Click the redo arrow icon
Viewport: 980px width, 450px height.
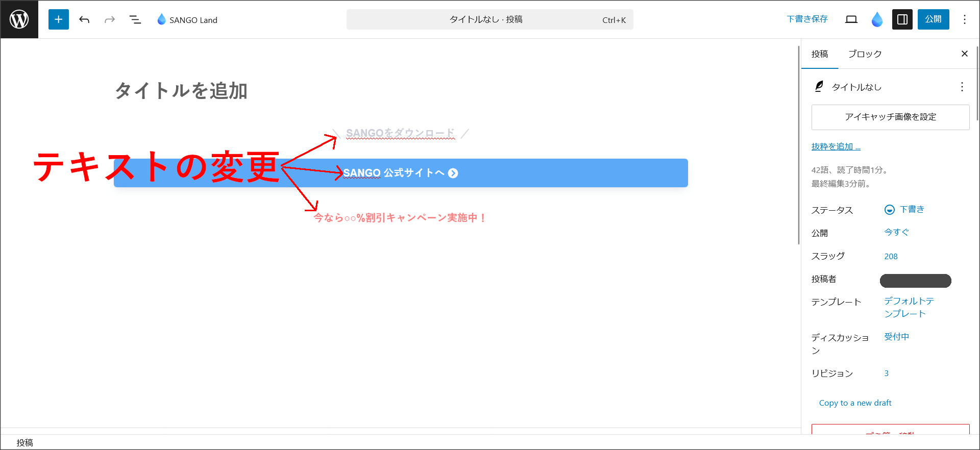coord(110,19)
